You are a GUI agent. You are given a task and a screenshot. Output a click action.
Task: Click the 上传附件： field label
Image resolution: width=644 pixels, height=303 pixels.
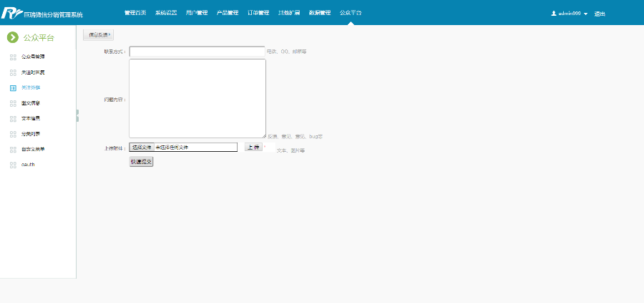(x=115, y=148)
